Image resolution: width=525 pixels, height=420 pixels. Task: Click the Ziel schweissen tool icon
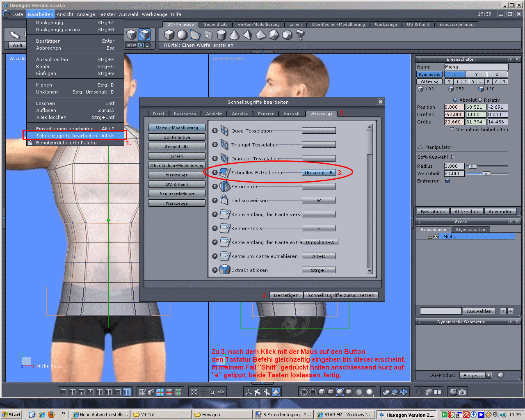[224, 201]
